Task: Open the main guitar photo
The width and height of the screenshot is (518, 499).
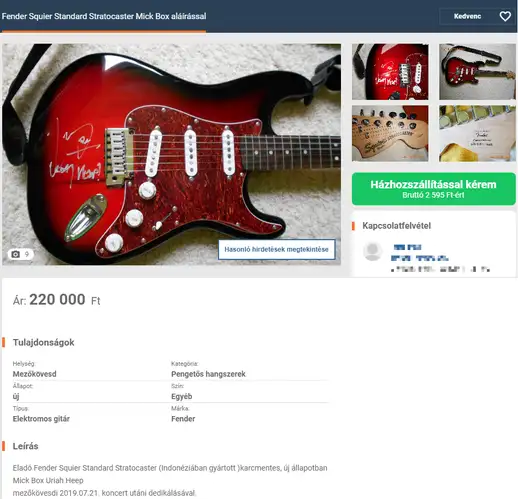Action: [x=171, y=154]
